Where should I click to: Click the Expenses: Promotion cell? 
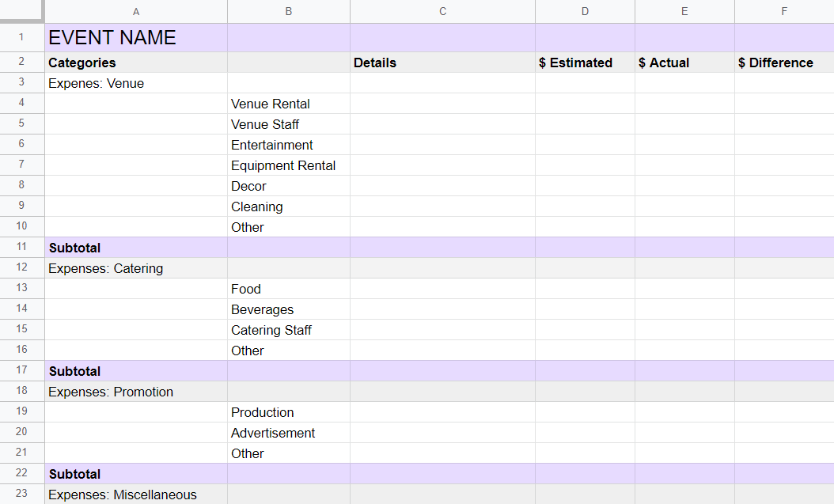tap(136, 392)
